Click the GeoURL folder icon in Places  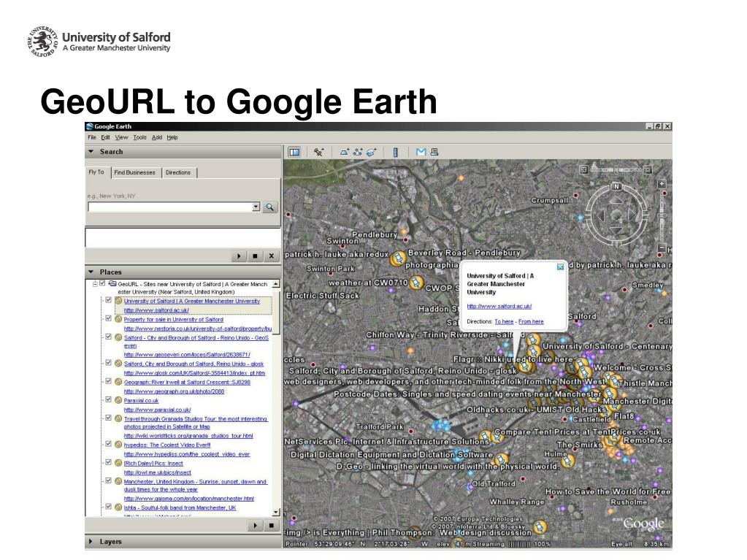pyautogui.click(x=112, y=284)
